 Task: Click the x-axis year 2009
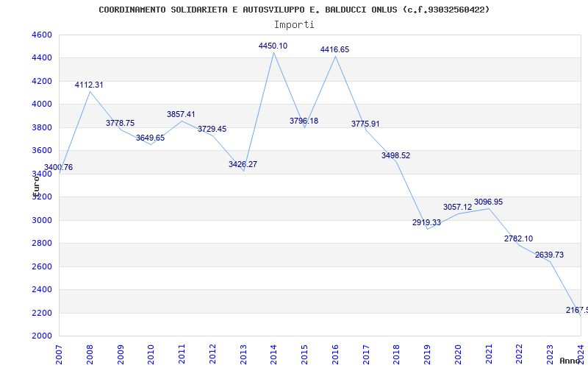[121, 354]
